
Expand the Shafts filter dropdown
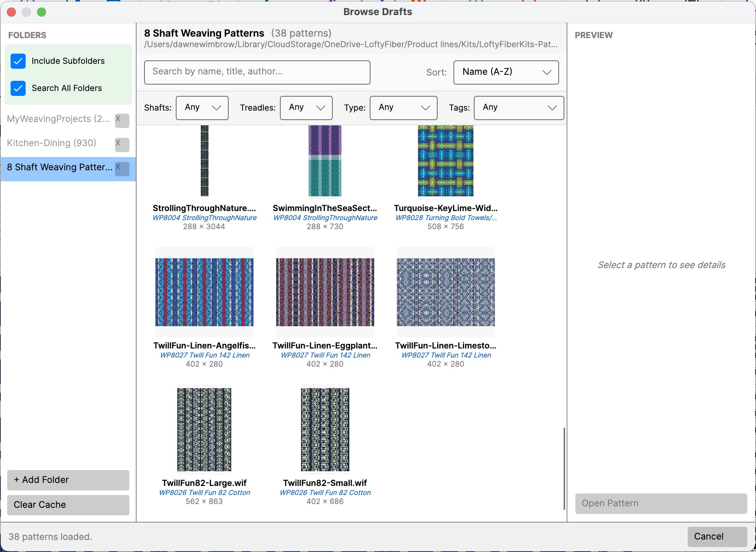202,108
